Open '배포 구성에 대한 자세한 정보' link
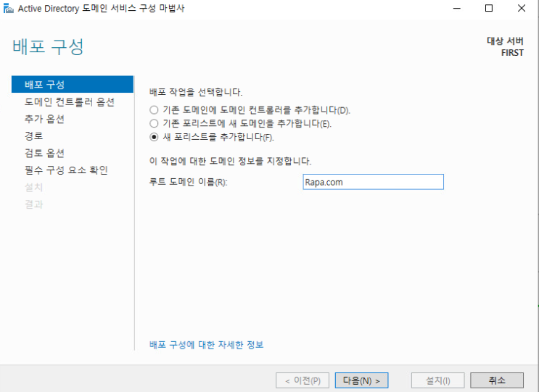 click(x=207, y=345)
